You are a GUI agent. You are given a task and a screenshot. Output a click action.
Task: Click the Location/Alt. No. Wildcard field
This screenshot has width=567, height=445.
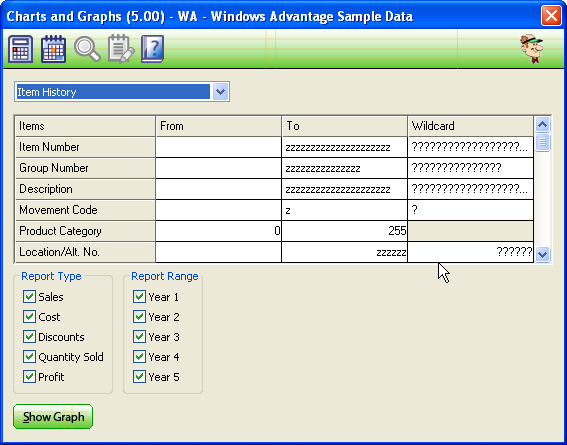[x=470, y=252]
